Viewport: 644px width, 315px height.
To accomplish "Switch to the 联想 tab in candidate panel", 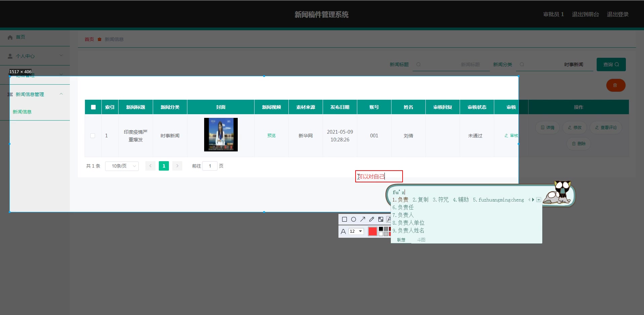I will click(x=401, y=240).
